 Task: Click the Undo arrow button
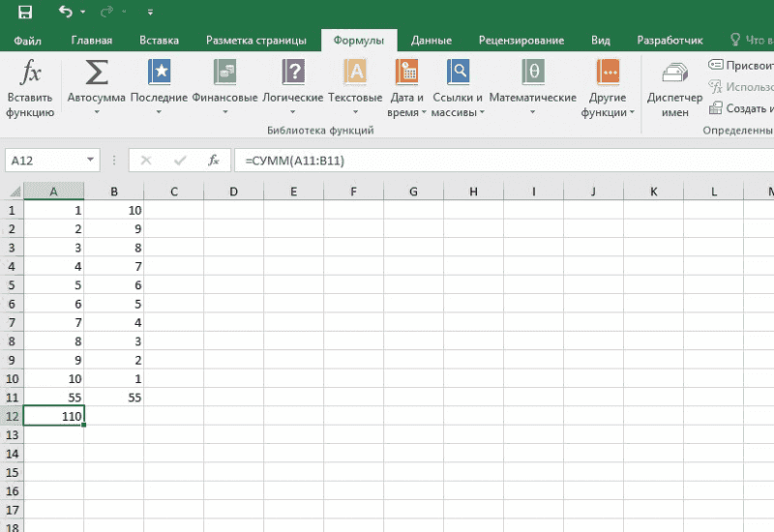point(65,13)
